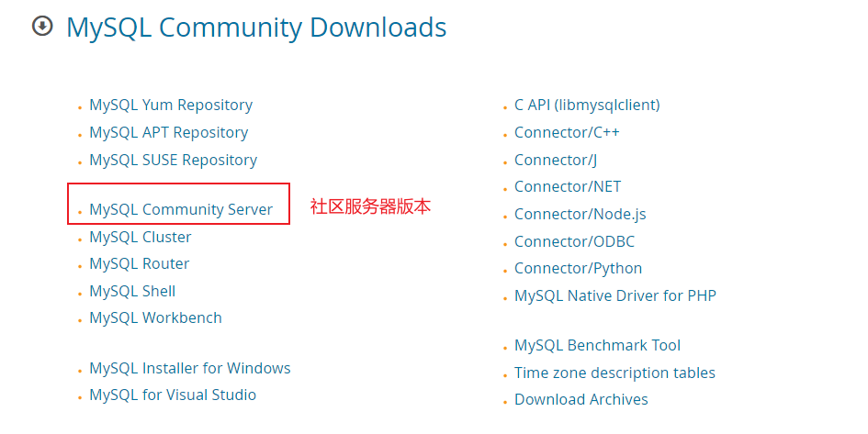Select Connector/NET

click(x=568, y=187)
